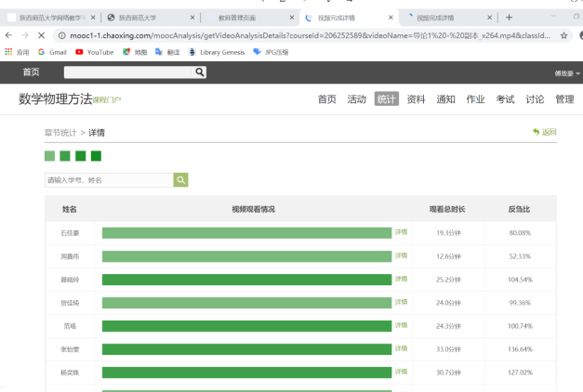Open the YouTube bookmark

[94, 52]
